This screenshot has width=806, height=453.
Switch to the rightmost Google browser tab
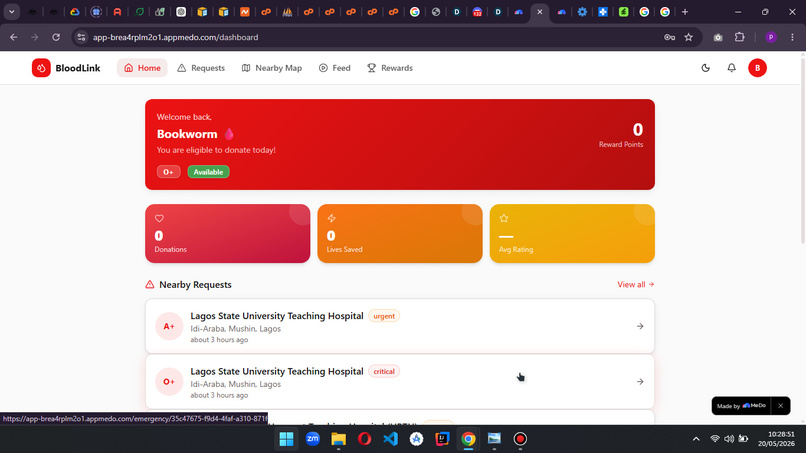point(665,12)
